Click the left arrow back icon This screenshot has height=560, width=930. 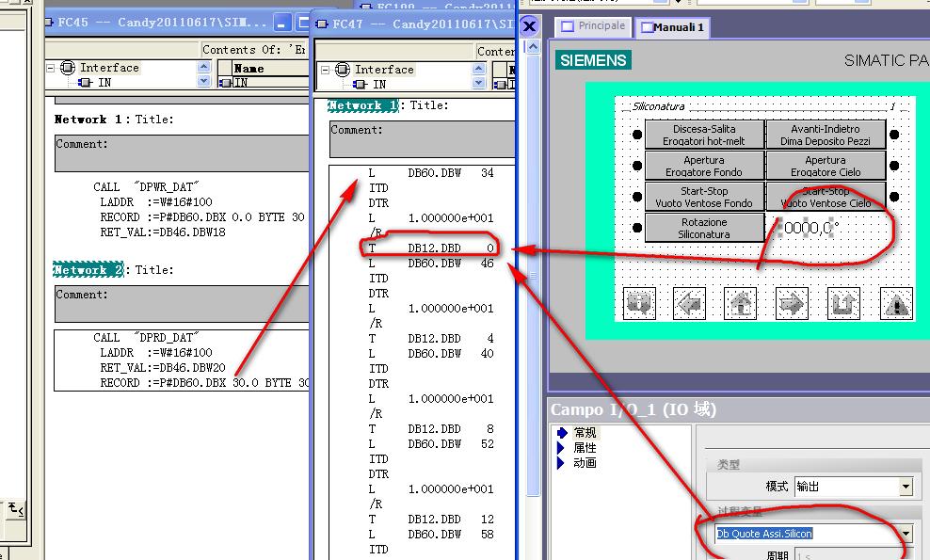click(689, 303)
